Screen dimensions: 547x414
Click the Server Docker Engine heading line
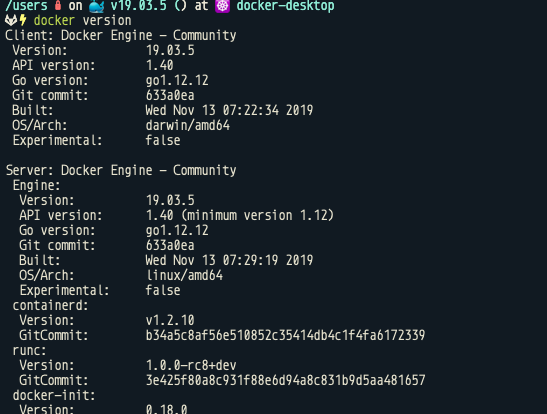click(121, 171)
